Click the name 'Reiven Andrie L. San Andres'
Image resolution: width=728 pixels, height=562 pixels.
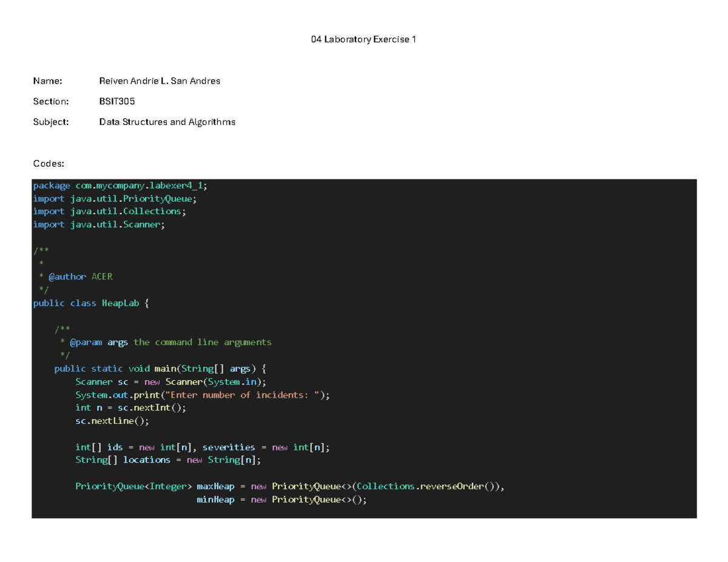point(160,80)
